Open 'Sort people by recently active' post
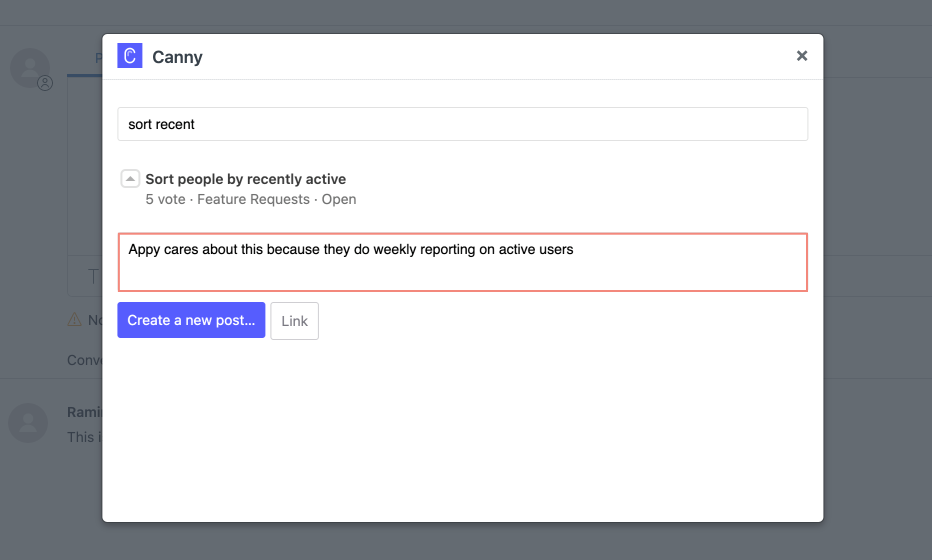932x560 pixels. (245, 179)
